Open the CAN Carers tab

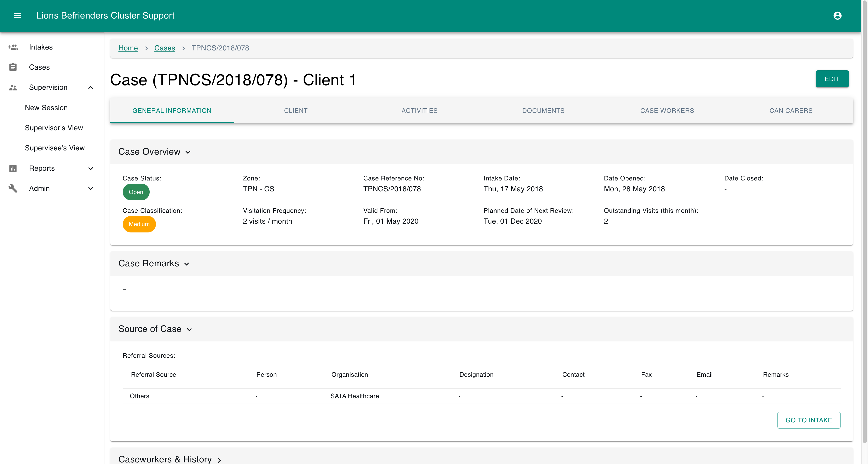[791, 111]
